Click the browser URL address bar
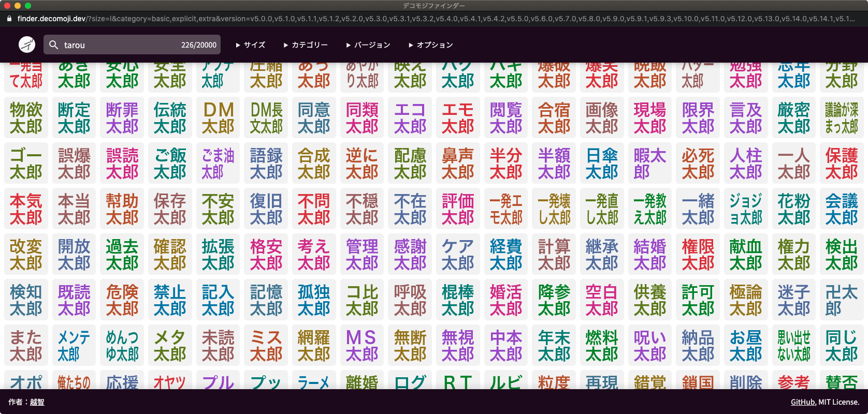The width and height of the screenshot is (868, 414). click(435, 19)
